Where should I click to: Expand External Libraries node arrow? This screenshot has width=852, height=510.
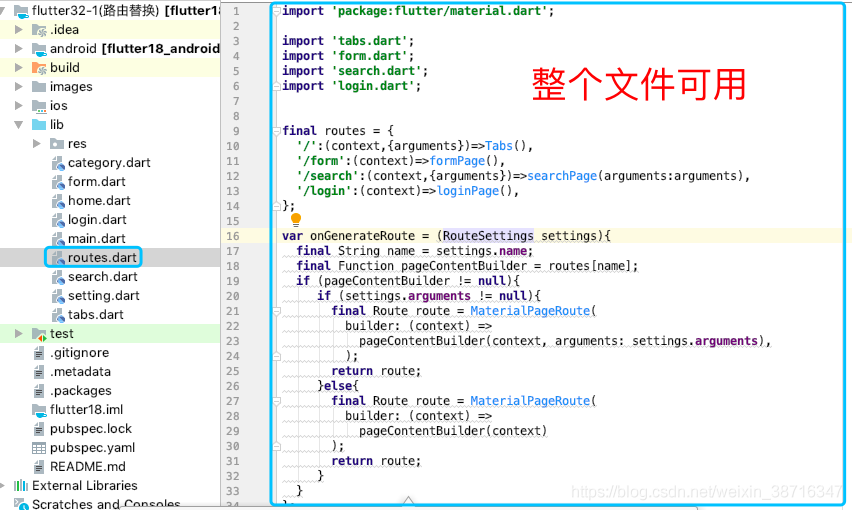tap(3, 486)
